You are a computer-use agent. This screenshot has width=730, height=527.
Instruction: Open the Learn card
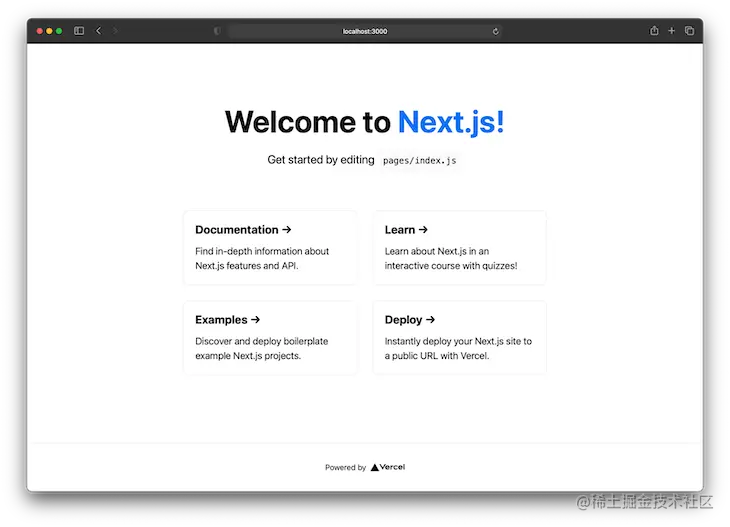[x=460, y=248]
